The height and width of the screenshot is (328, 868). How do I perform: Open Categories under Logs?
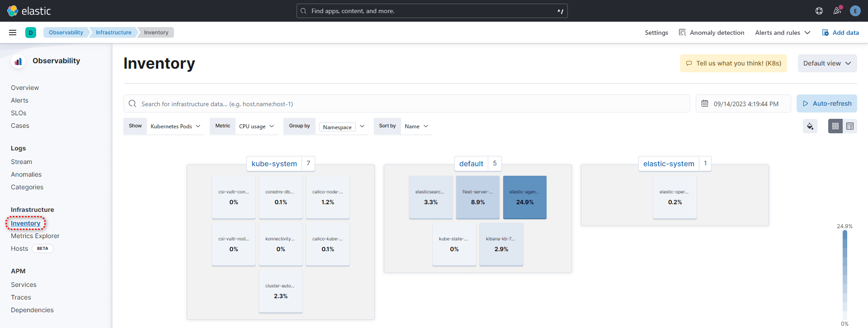(x=27, y=187)
